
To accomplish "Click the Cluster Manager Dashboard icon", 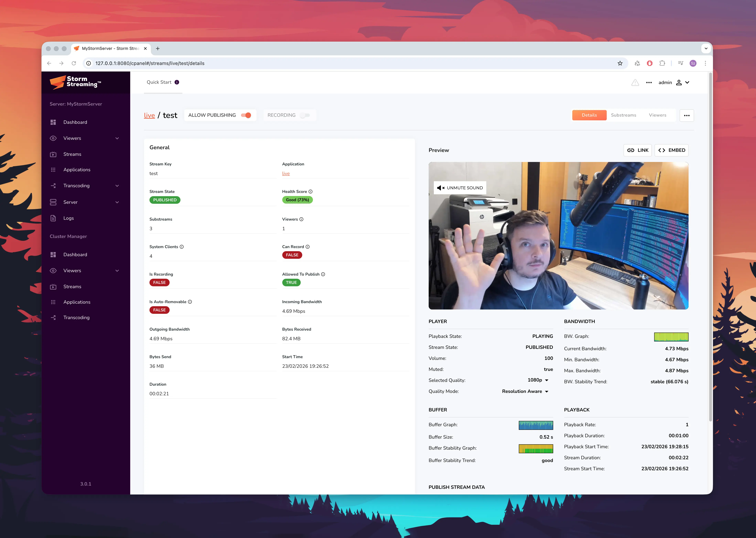I will (x=53, y=254).
